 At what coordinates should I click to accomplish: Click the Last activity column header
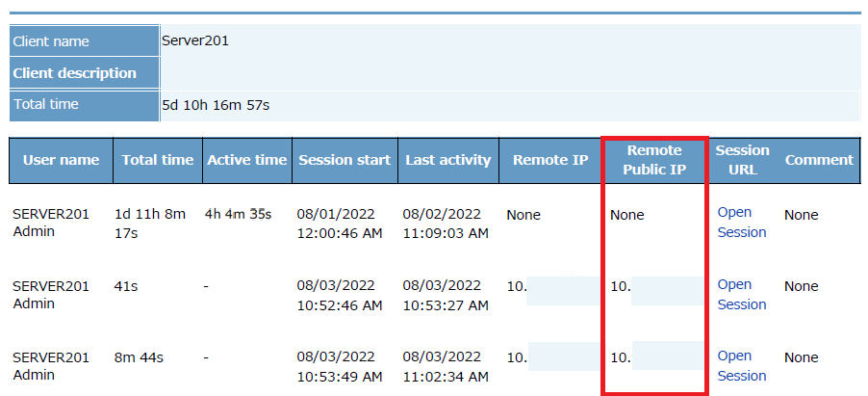447,160
